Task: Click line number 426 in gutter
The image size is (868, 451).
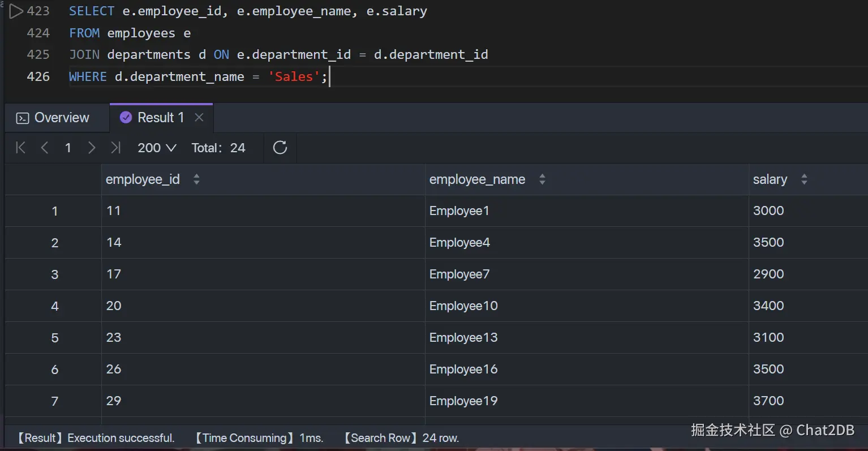Action: [x=38, y=77]
